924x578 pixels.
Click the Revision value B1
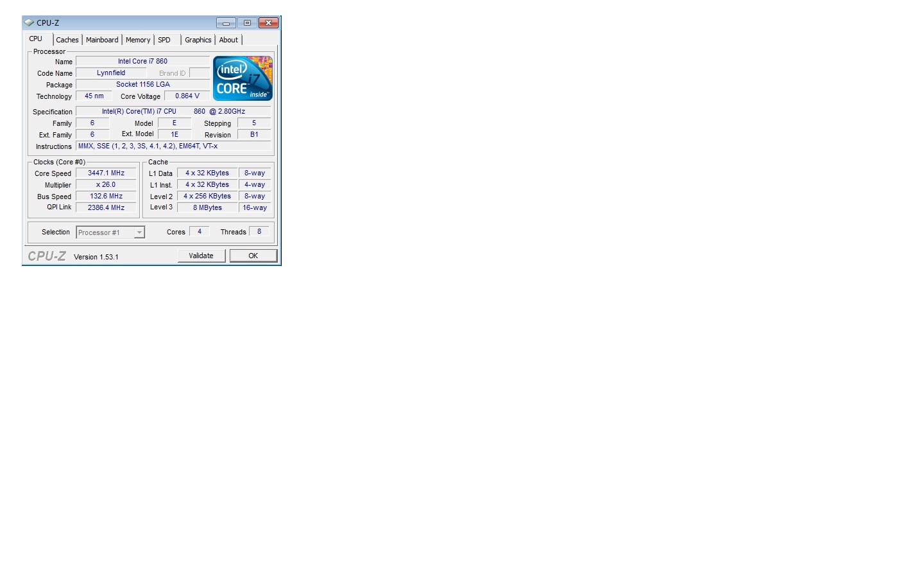(x=254, y=135)
